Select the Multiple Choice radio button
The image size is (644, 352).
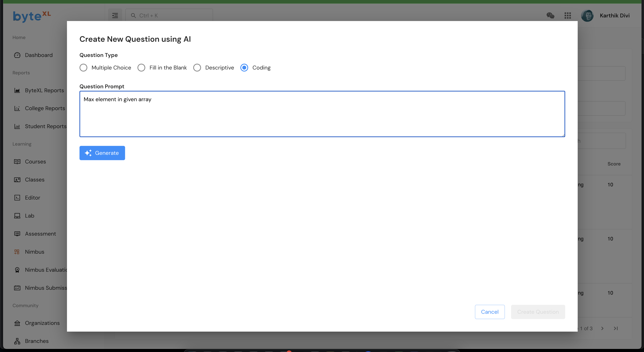coord(83,68)
